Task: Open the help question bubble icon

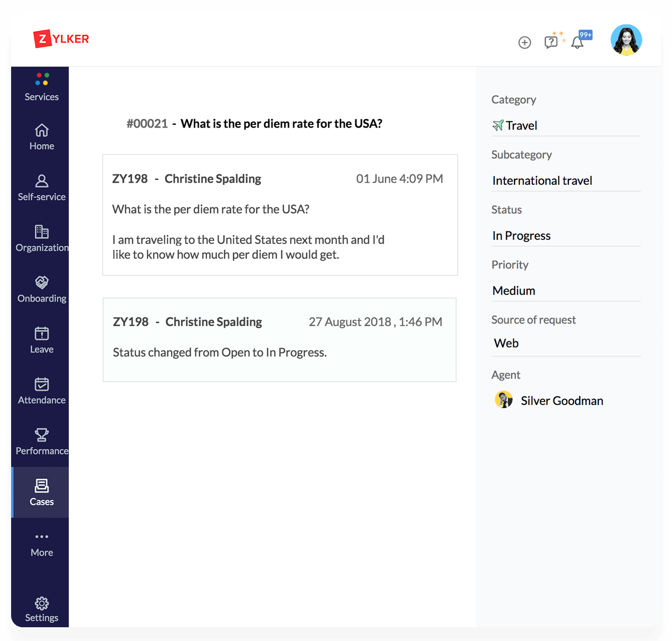Action: (x=551, y=42)
